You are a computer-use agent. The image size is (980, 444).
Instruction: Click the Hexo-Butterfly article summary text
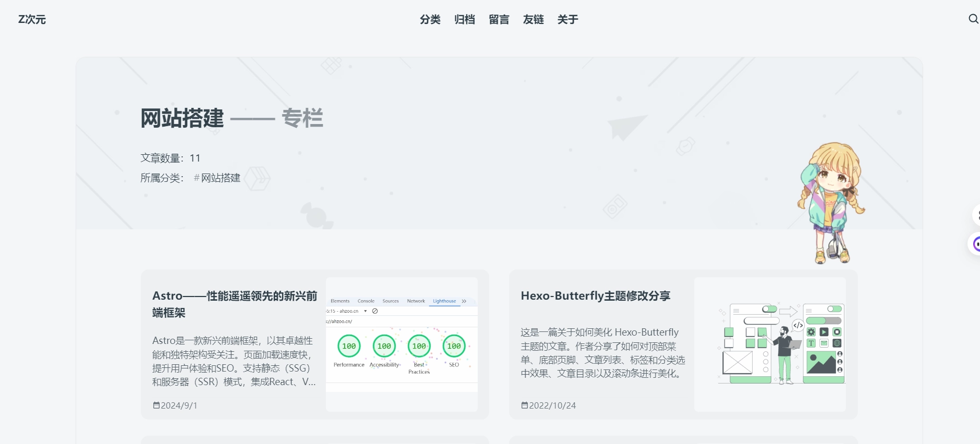click(x=602, y=353)
